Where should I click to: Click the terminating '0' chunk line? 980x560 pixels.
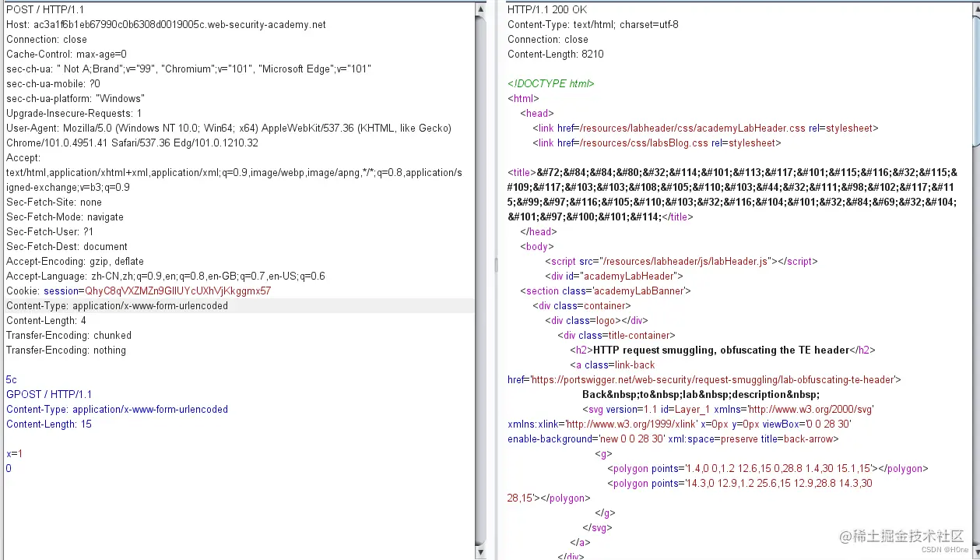(9, 468)
